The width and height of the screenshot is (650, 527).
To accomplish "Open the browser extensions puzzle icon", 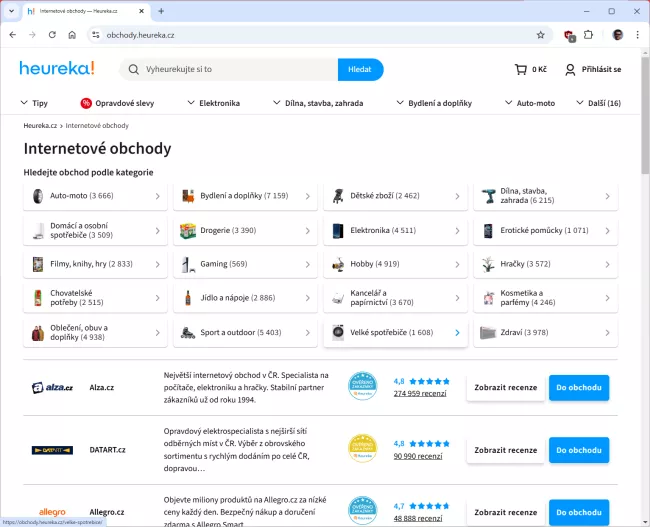I will (x=589, y=34).
